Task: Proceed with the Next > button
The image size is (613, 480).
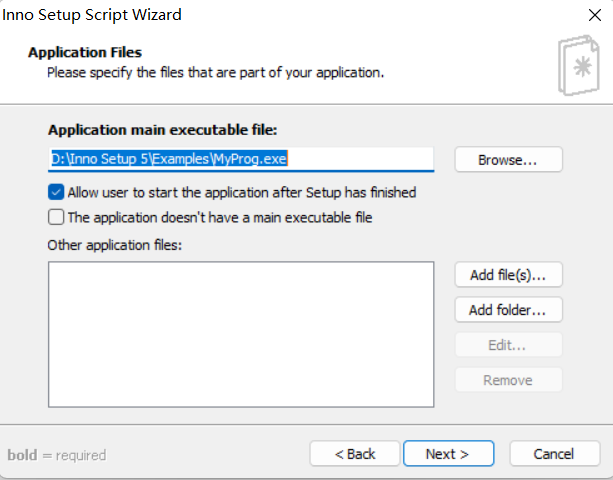Action: [x=448, y=454]
